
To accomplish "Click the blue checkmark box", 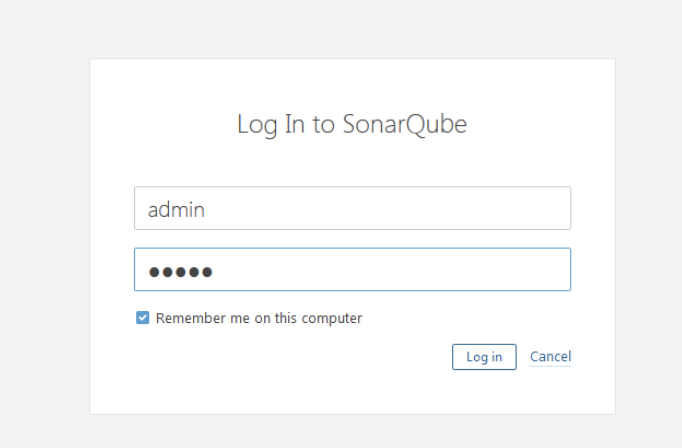I will tap(142, 318).
